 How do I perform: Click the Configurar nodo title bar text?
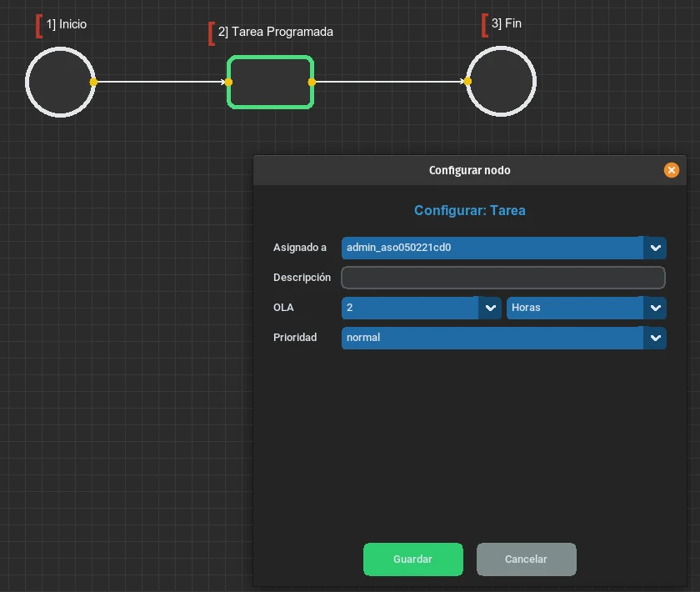tap(470, 170)
